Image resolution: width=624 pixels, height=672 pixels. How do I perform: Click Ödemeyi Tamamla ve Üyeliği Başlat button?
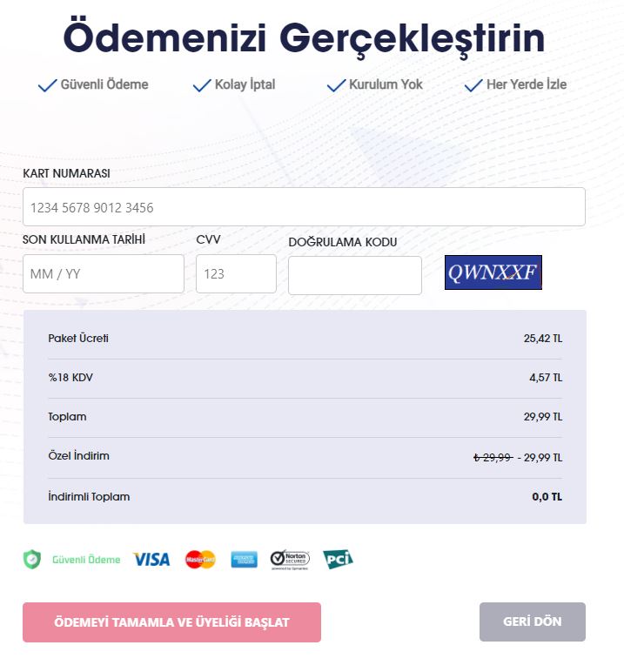(x=171, y=622)
